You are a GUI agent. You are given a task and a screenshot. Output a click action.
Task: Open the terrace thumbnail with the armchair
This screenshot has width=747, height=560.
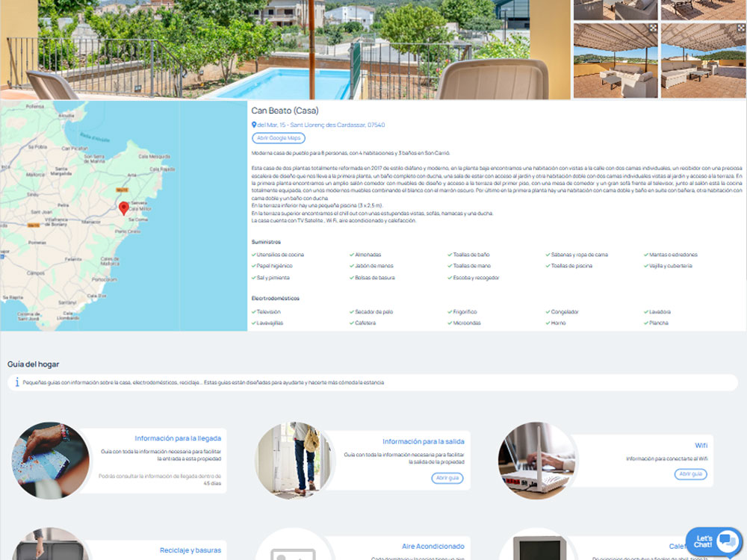coord(615,60)
